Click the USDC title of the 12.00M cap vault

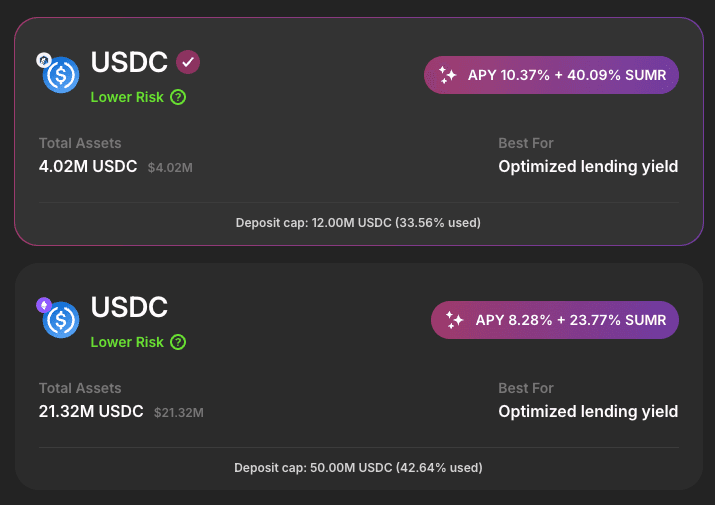click(x=129, y=62)
